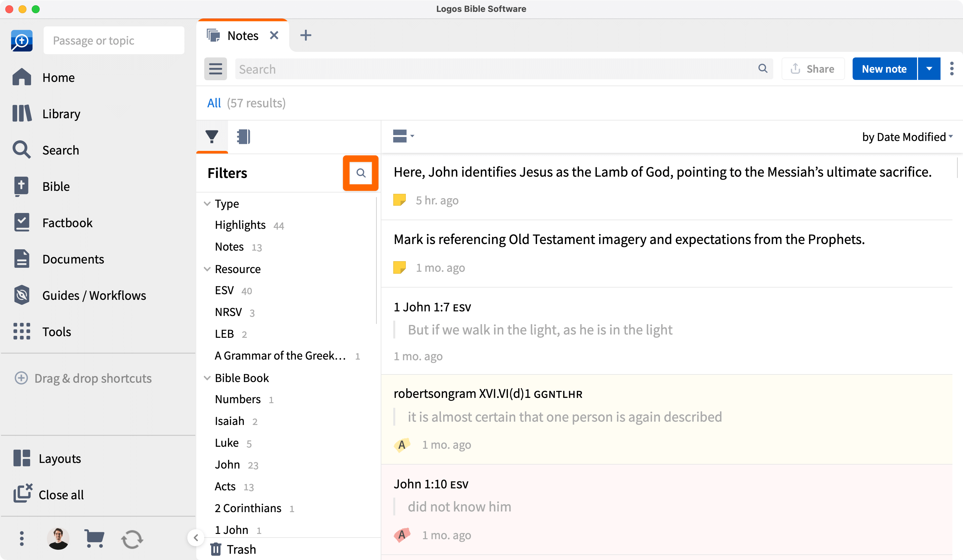Open sidebar more options dots
Image resolution: width=963 pixels, height=560 pixels.
pyautogui.click(x=21, y=538)
